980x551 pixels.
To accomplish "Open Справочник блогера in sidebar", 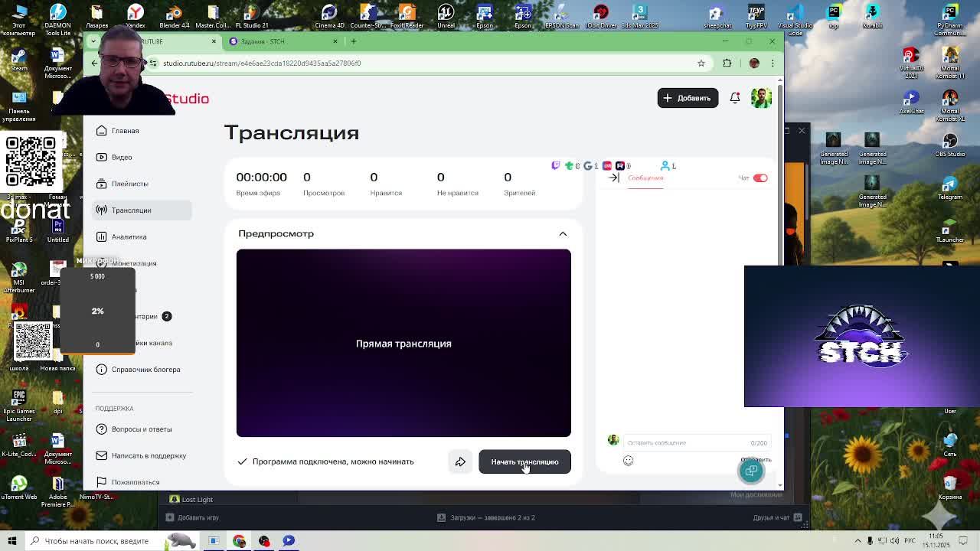I will click(x=142, y=370).
